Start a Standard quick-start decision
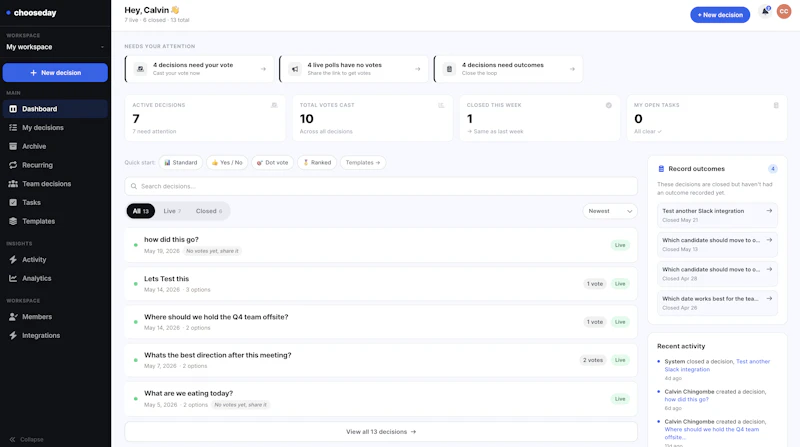 pyautogui.click(x=181, y=162)
